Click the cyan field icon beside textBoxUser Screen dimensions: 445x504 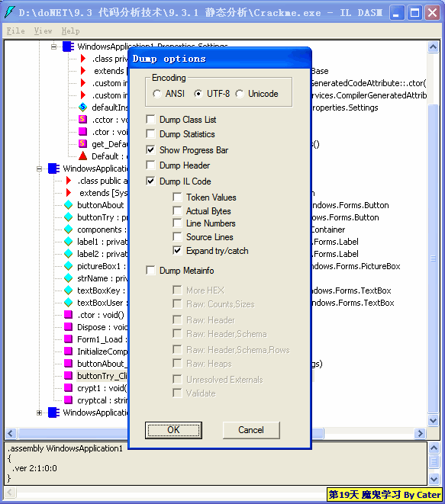(x=68, y=303)
